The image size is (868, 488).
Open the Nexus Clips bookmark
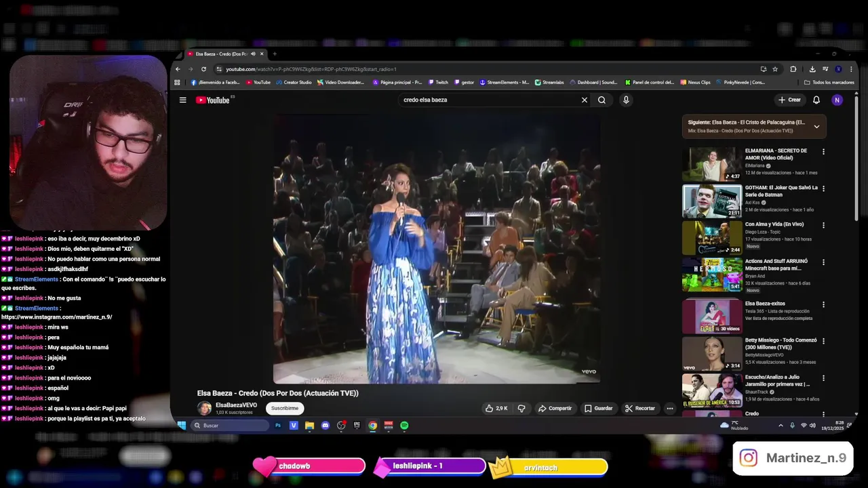click(x=695, y=82)
